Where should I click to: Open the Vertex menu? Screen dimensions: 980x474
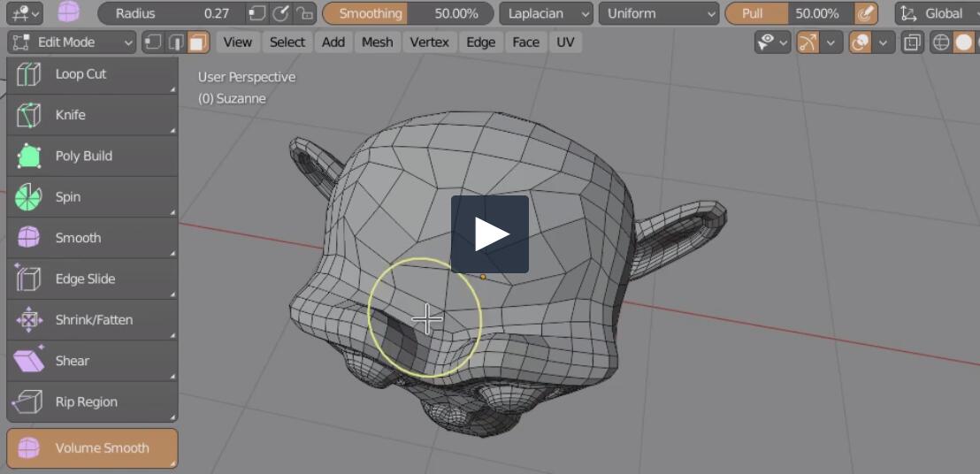[x=429, y=42]
